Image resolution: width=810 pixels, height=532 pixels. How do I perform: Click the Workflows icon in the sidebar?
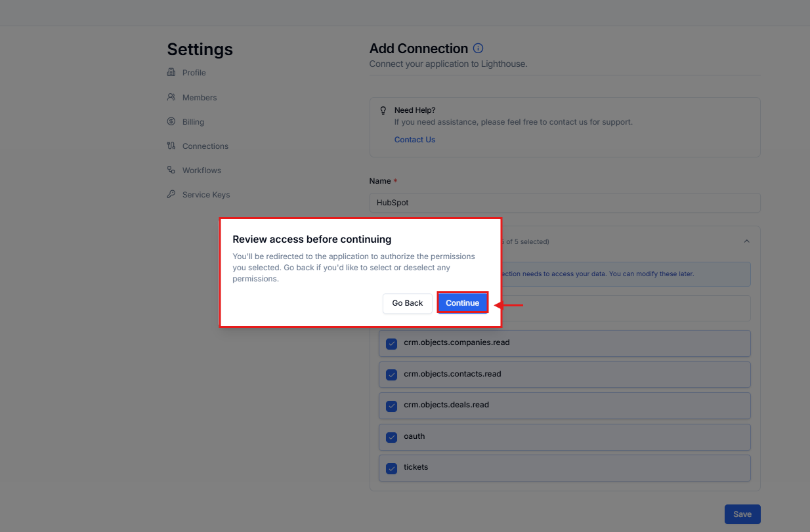[171, 170]
